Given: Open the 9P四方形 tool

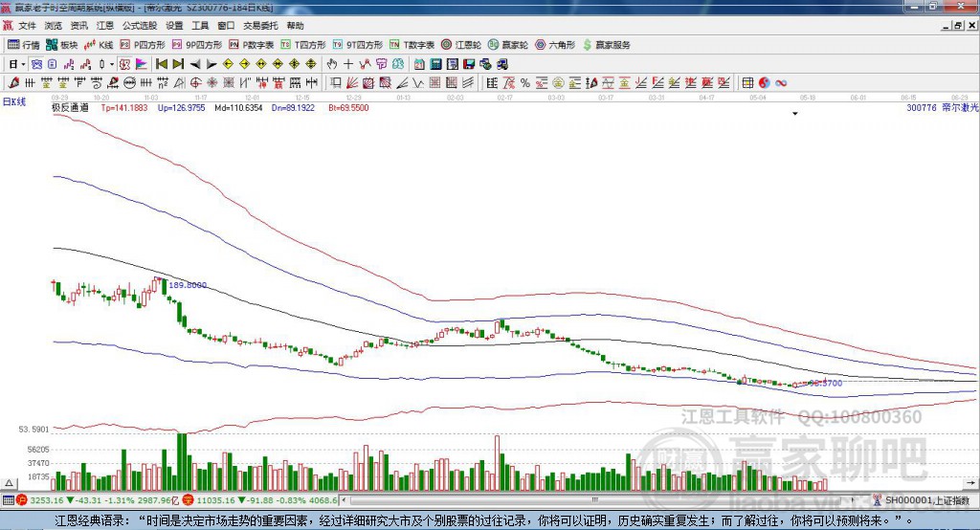Looking at the screenshot, I should [x=197, y=45].
